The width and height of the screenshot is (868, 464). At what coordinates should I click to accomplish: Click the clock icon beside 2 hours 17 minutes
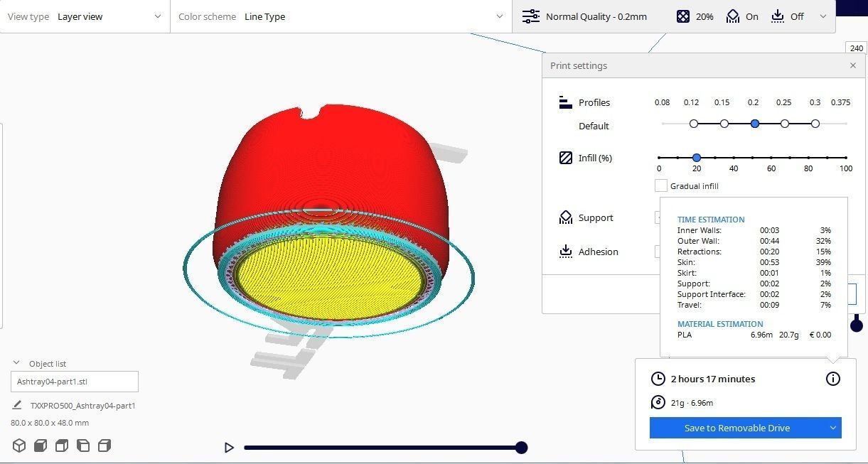(x=658, y=379)
